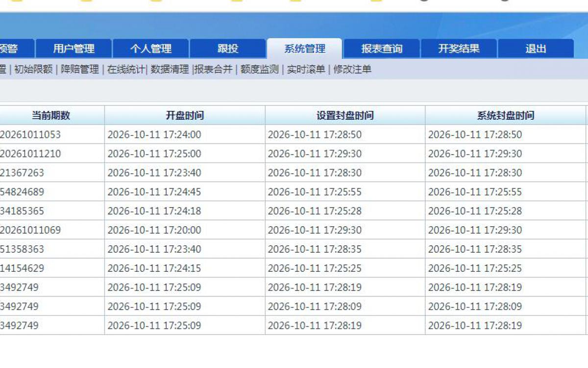
Task: Click period number 20261011069
Action: click(30, 230)
